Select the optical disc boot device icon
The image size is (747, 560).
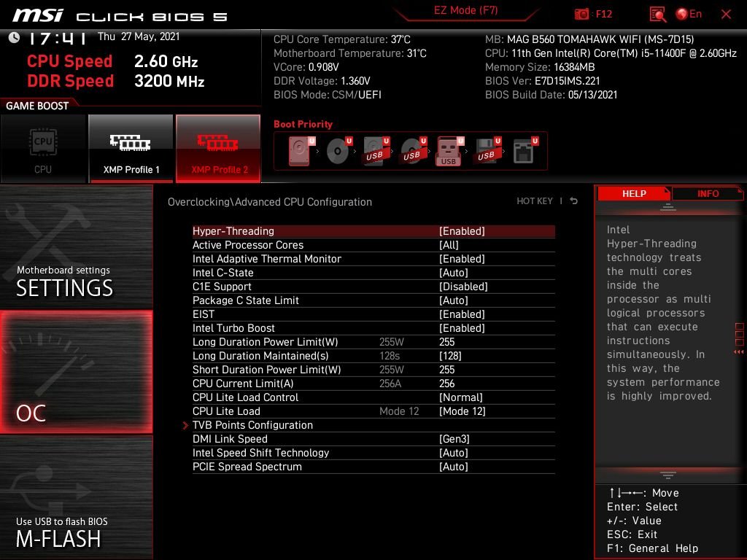click(338, 151)
